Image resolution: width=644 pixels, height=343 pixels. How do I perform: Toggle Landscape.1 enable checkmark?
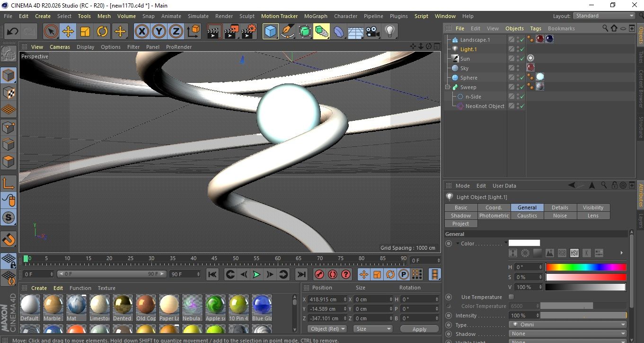pyautogui.click(x=522, y=40)
